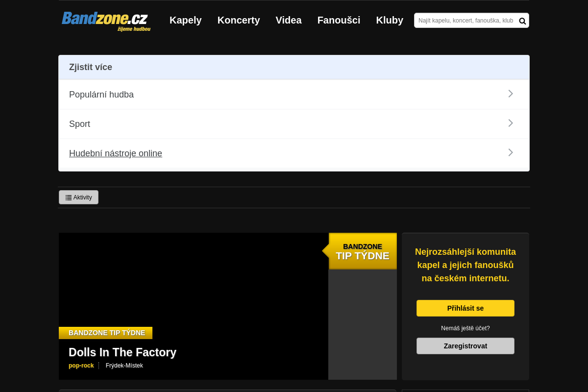This screenshot has width=588, height=392.
Task: Click the Zaregistrovat button
Action: (465, 346)
